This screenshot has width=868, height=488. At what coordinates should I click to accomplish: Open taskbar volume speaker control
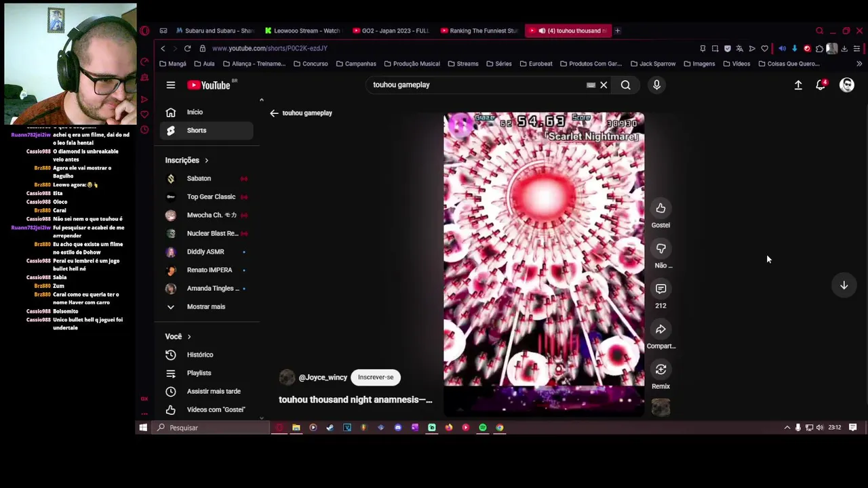820,428
